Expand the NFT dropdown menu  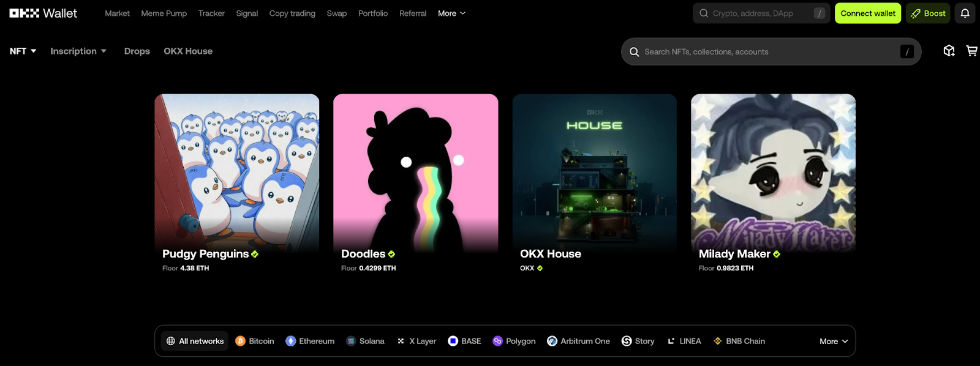(23, 51)
